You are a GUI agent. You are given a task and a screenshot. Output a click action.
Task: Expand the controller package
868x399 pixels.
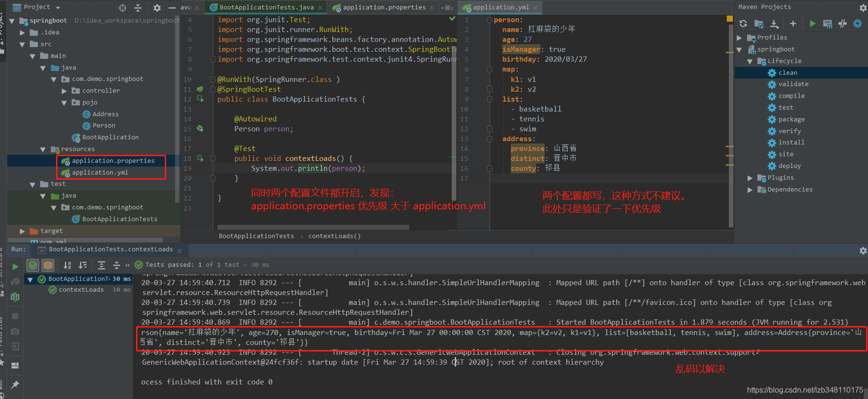tap(64, 91)
